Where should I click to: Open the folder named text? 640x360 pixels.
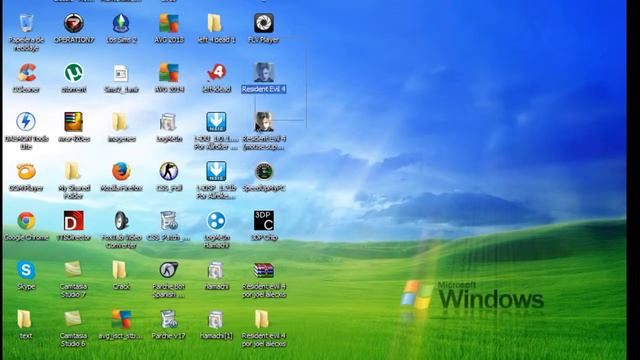click(x=24, y=319)
